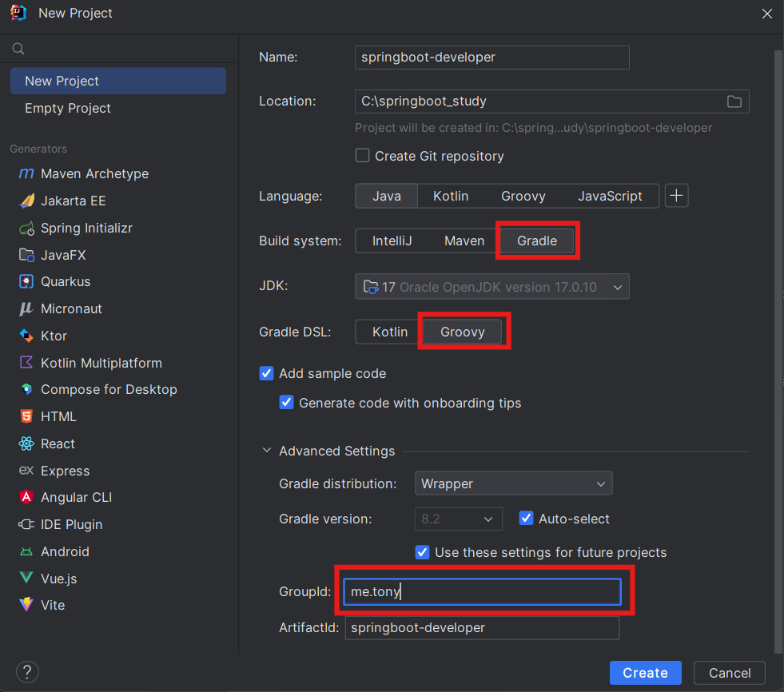Select Kotlin language tab
784x692 pixels.
pos(451,196)
